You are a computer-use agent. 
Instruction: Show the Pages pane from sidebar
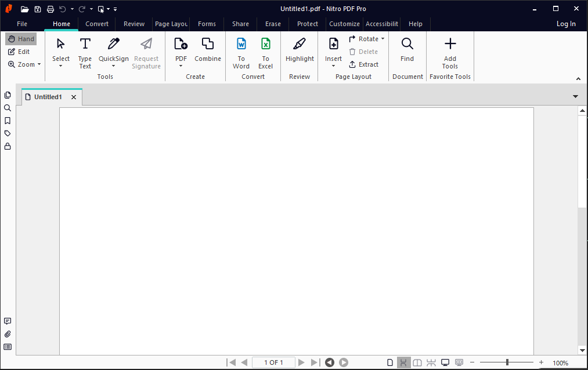tap(8, 95)
